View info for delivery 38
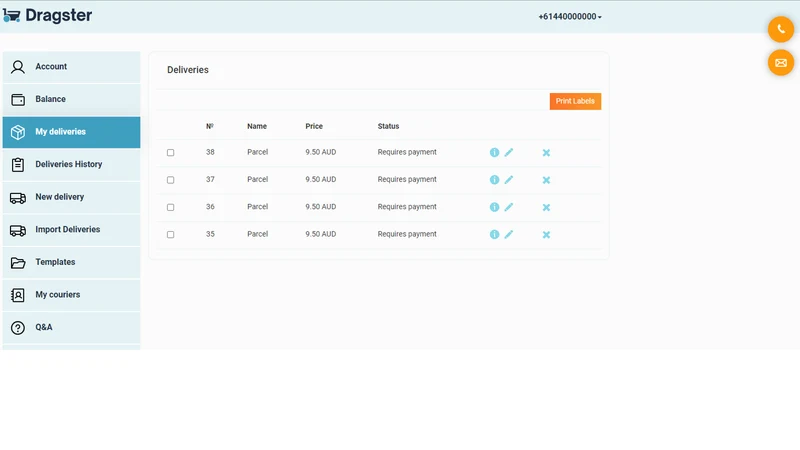800x450 pixels. [x=494, y=153]
